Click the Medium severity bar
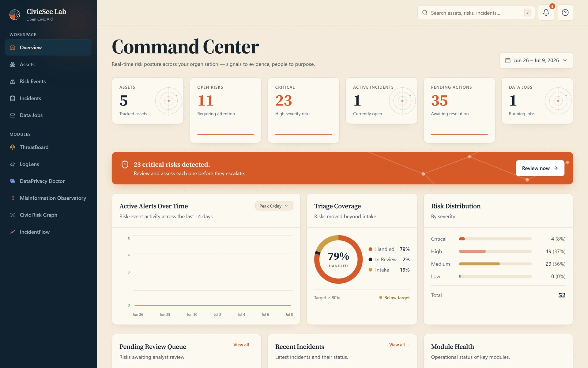 (x=495, y=264)
